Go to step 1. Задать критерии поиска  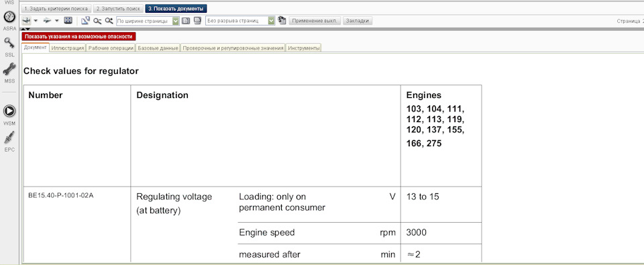coord(56,9)
